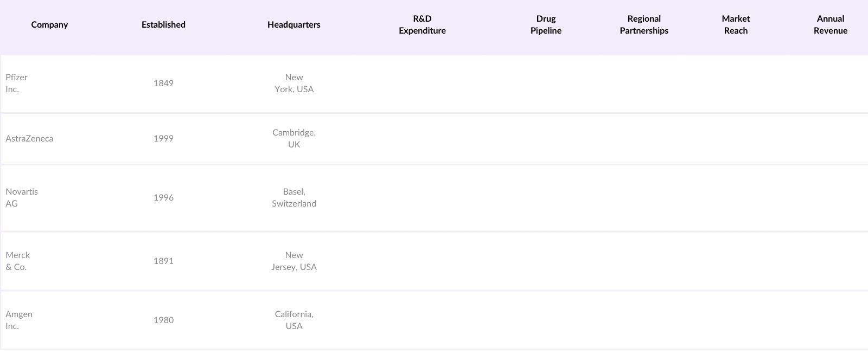
Task: Click the Market Reach column header
Action: pyautogui.click(x=736, y=25)
